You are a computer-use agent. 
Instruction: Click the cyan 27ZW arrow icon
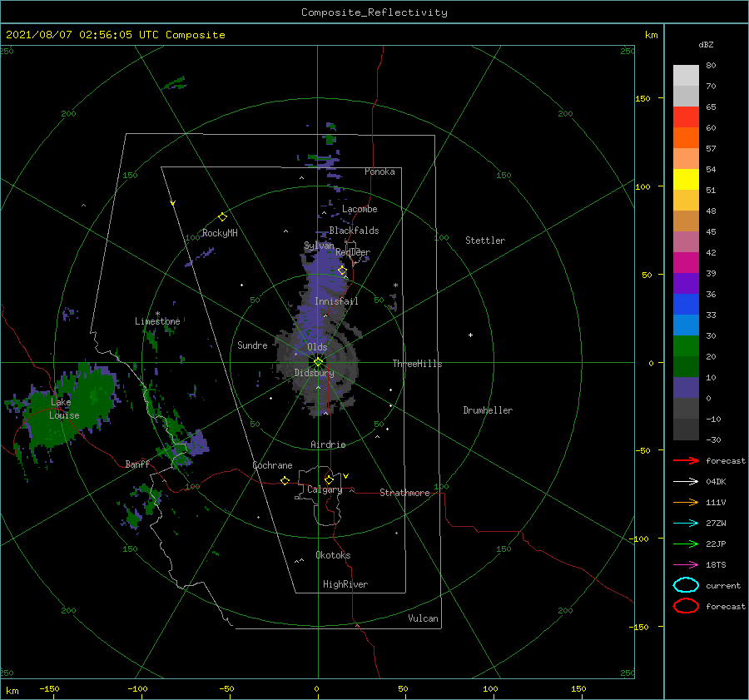[x=686, y=524]
